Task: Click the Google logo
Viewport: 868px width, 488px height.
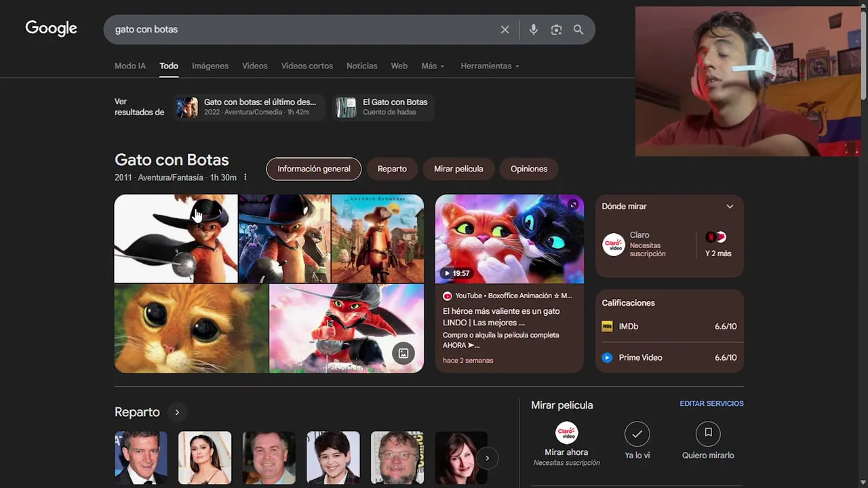Action: [x=51, y=28]
